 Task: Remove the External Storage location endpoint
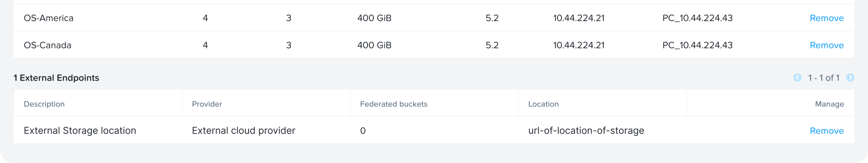pyautogui.click(x=826, y=131)
